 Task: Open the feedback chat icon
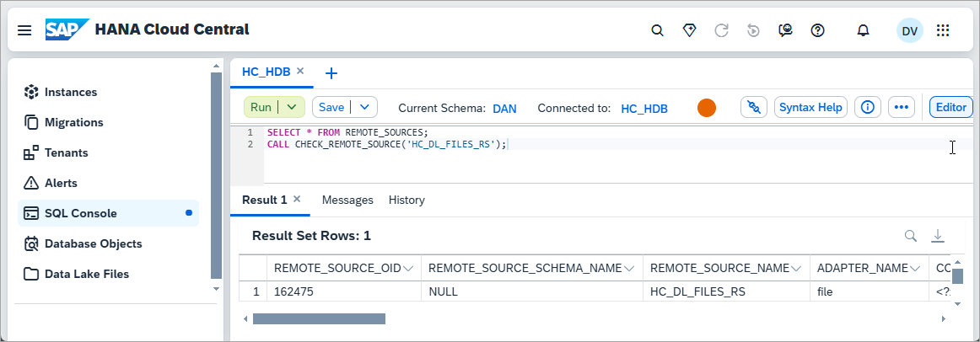786,30
